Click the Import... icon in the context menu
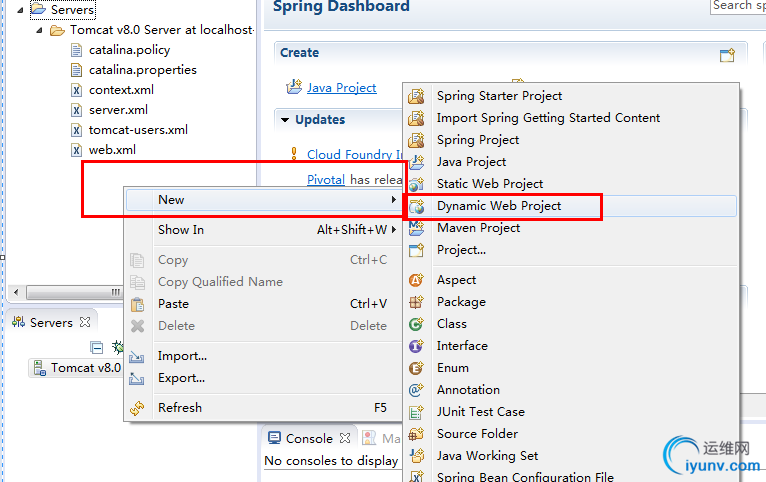This screenshot has height=482, width=766. click(137, 356)
